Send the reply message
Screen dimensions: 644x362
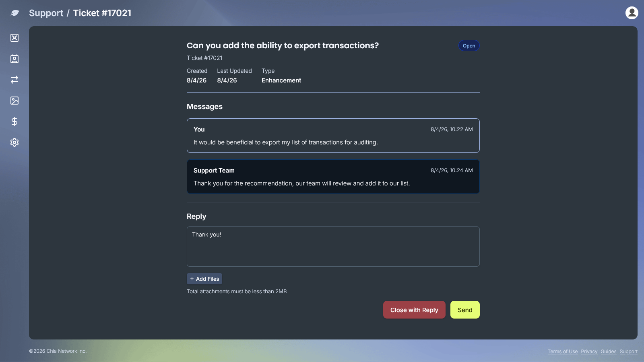click(465, 310)
